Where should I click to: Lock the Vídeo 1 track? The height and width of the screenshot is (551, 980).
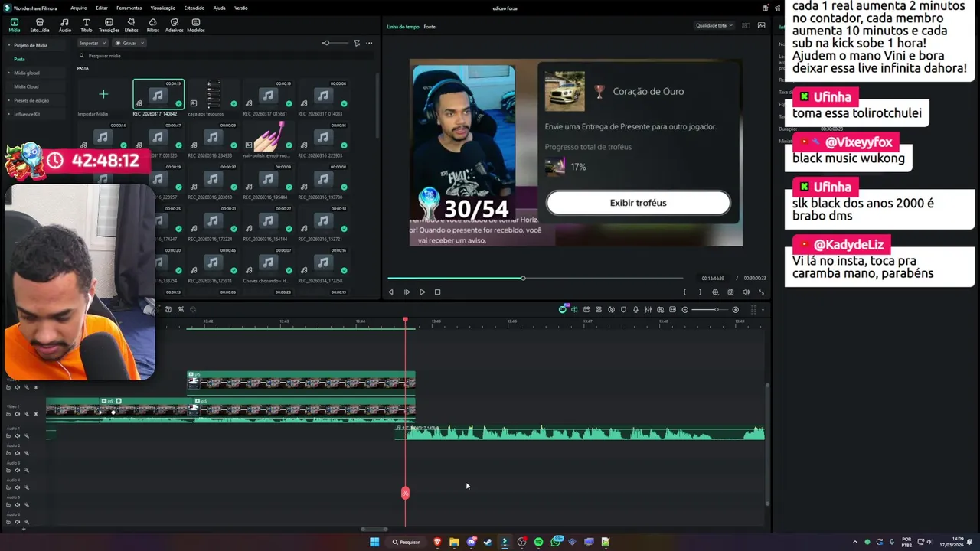coord(8,414)
